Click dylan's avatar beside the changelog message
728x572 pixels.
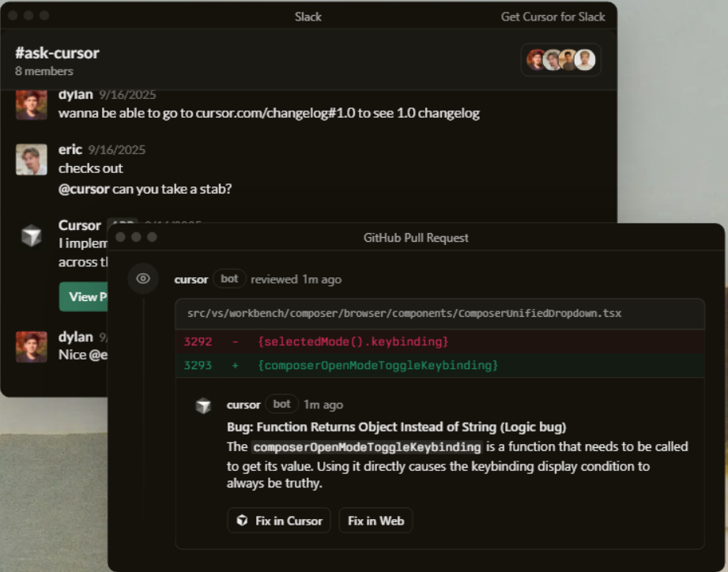tap(32, 105)
